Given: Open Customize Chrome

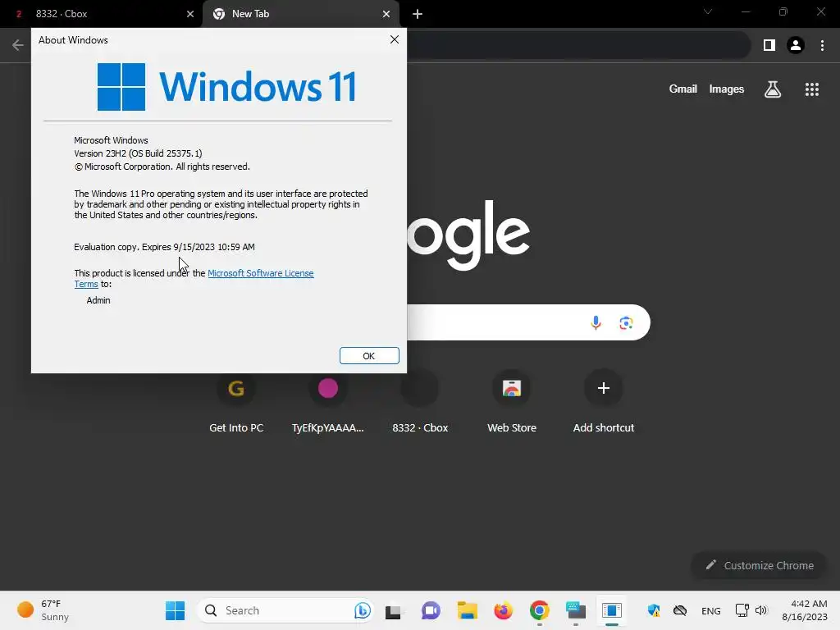Looking at the screenshot, I should [x=759, y=565].
